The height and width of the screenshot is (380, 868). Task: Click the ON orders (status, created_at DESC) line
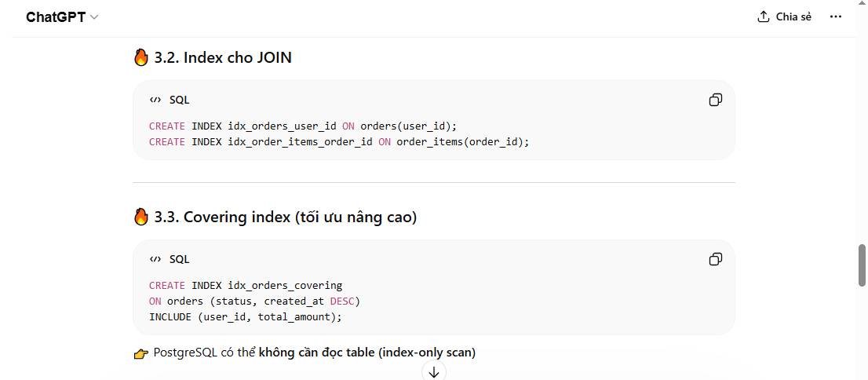(x=254, y=301)
